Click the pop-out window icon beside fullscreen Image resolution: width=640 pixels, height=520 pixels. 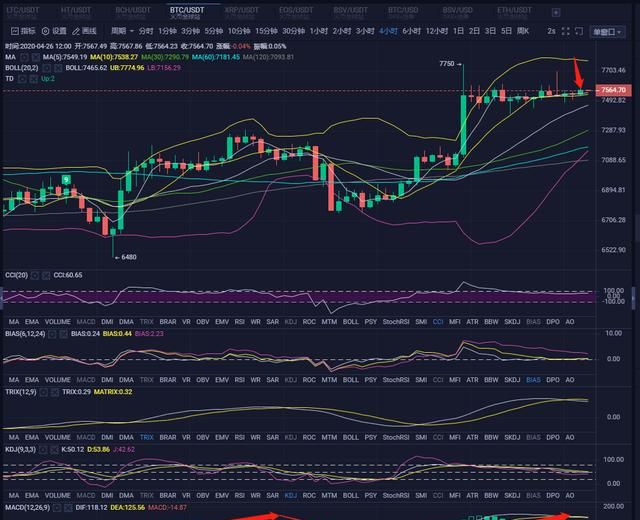[579, 31]
